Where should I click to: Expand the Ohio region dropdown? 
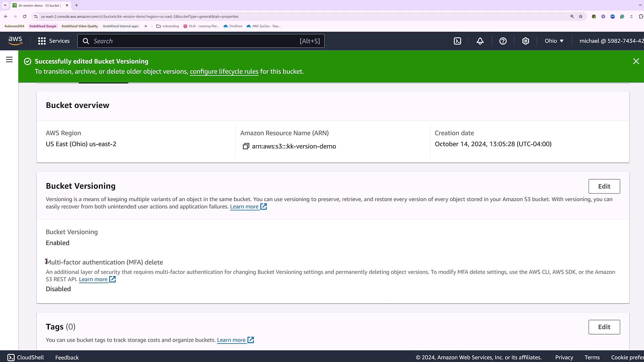tap(554, 41)
